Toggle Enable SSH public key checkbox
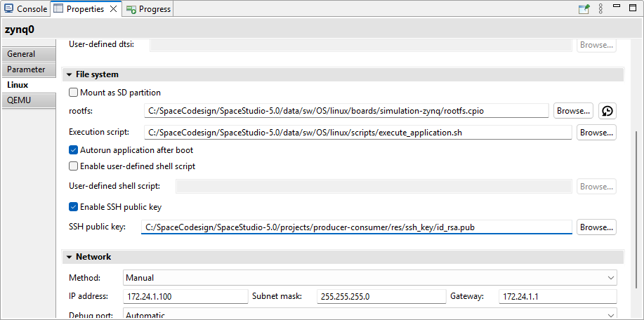This screenshot has height=320, width=644. tap(73, 207)
